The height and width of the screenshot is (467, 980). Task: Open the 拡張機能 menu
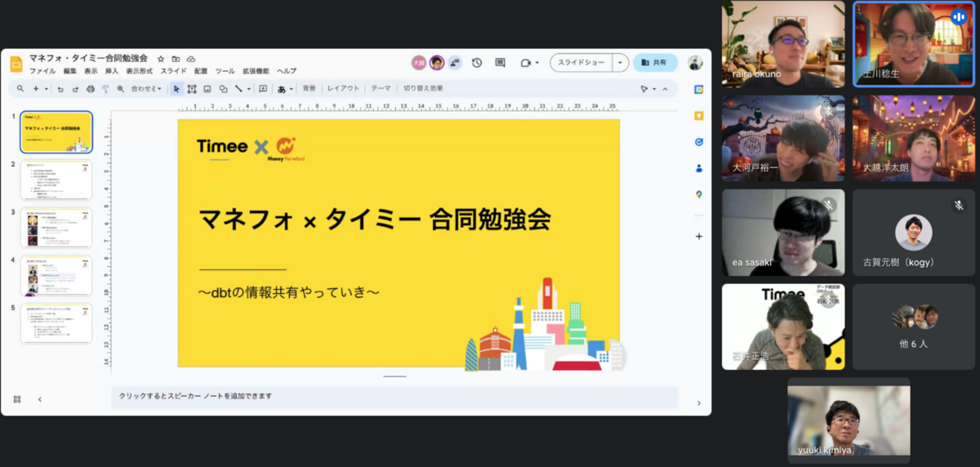point(256,71)
